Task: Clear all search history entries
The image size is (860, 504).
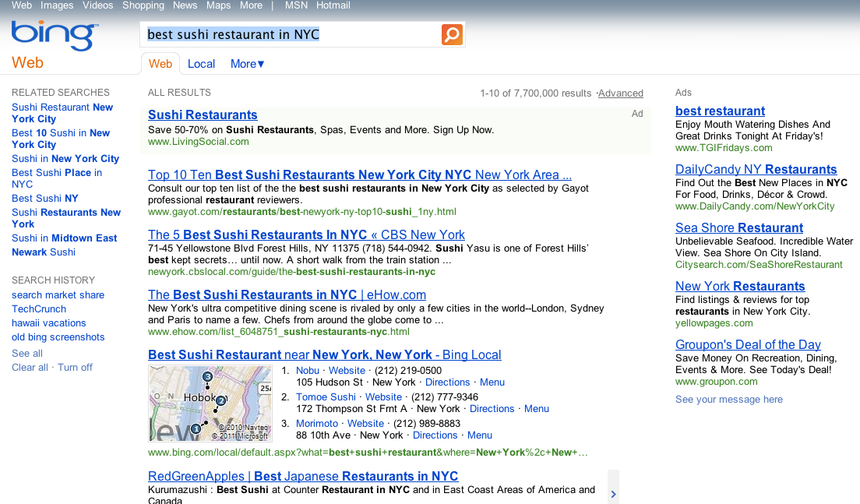Action: click(30, 367)
